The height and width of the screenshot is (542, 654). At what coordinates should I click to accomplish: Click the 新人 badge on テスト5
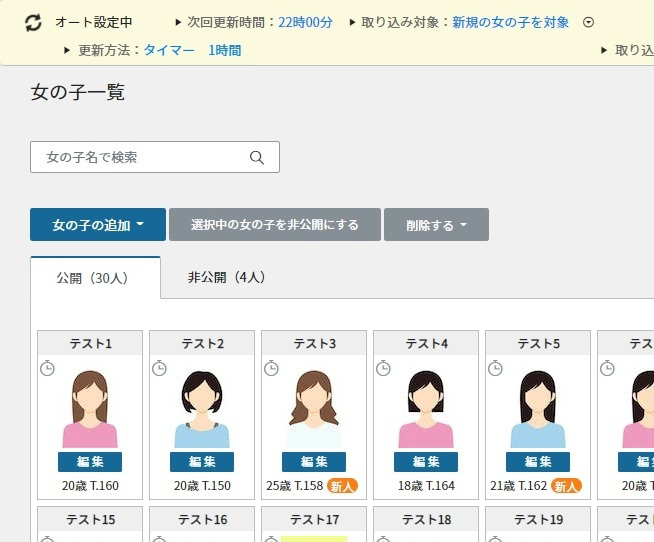[567, 486]
